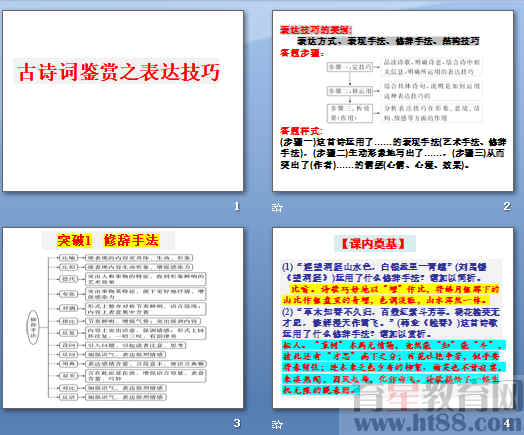Select slide 1 titled 古诗词鉴赏之表达技巧

pos(123,101)
